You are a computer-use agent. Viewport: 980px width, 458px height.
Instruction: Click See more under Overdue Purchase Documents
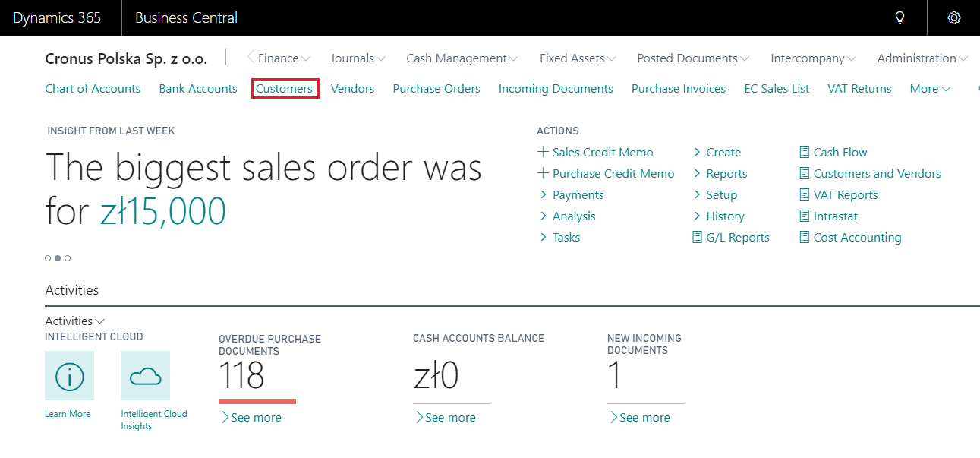coord(251,417)
